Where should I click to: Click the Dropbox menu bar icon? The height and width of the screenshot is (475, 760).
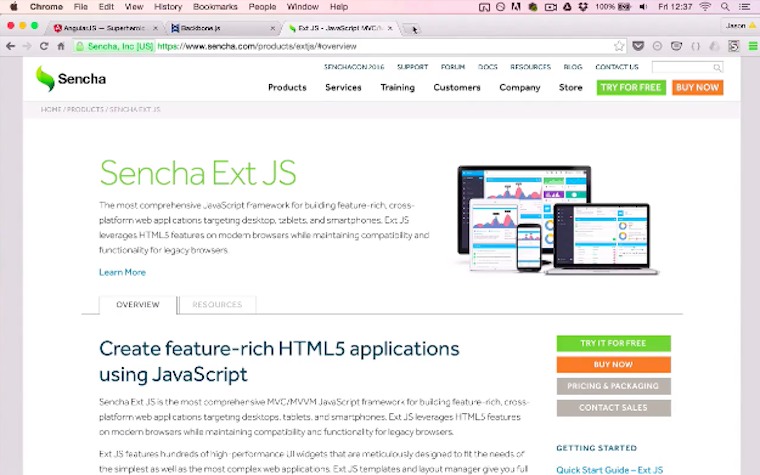pos(583,7)
